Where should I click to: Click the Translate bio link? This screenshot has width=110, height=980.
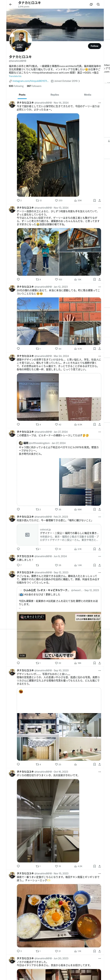click(x=15, y=76)
